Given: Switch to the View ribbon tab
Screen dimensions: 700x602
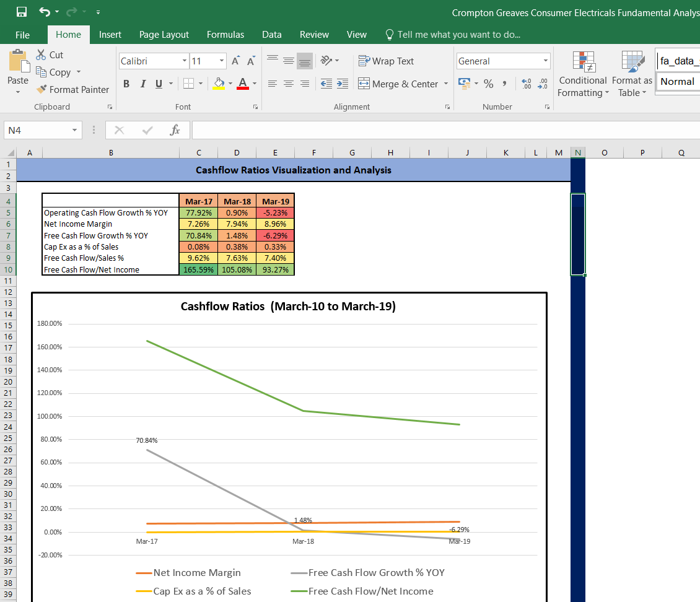Looking at the screenshot, I should (357, 35).
